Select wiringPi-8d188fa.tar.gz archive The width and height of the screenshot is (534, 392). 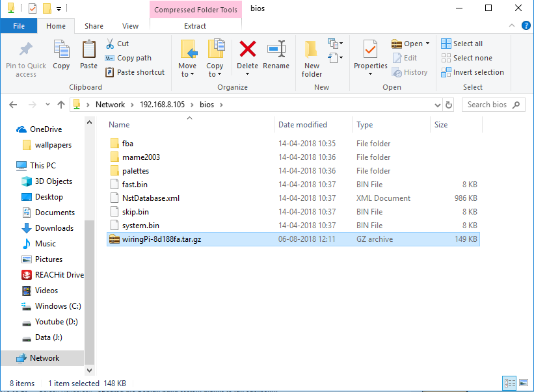click(x=293, y=239)
